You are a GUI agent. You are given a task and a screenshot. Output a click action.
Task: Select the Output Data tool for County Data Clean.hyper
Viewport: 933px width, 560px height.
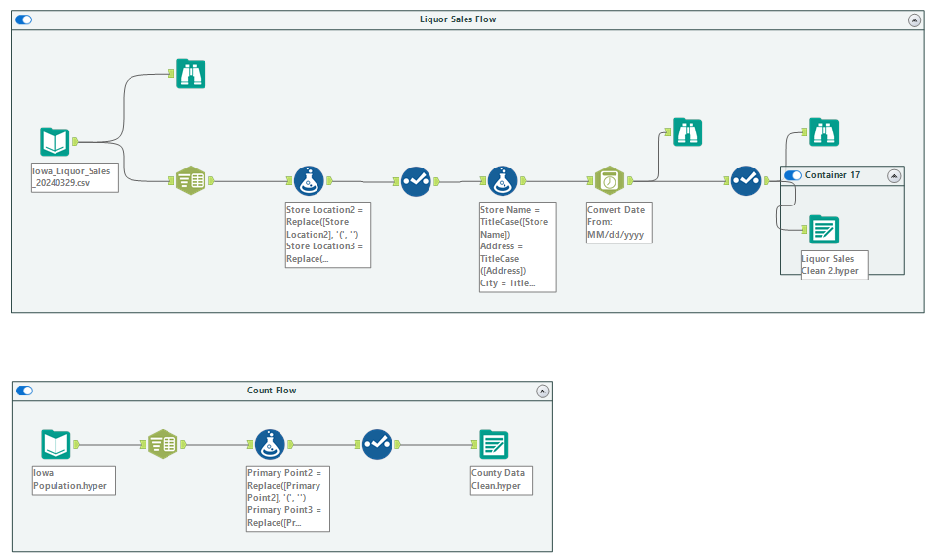pos(494,444)
